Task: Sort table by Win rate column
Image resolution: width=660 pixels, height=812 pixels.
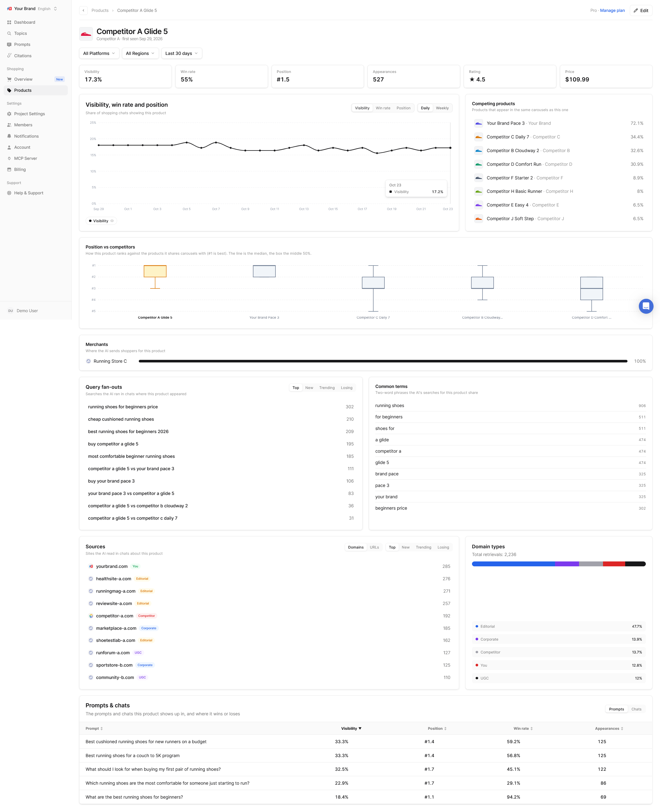Action: pos(523,729)
